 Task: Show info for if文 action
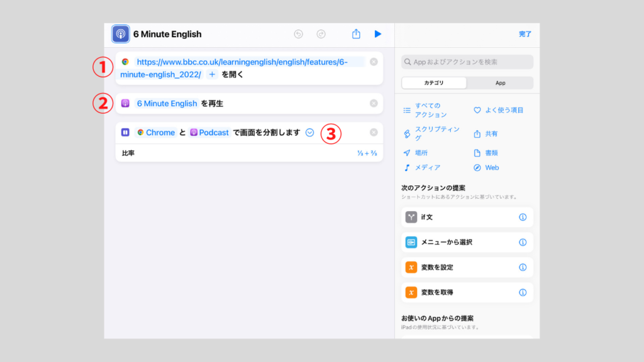point(523,217)
